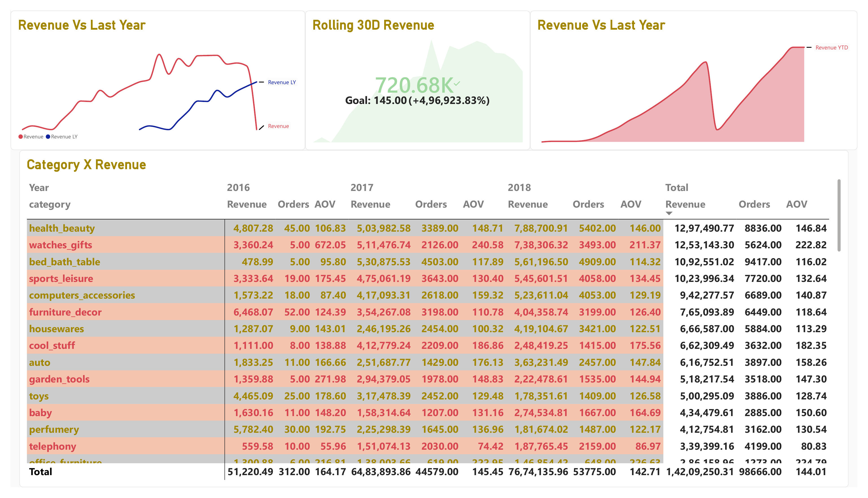The image size is (868, 498).
Task: Click the 12,97,490.77 health_beauty total
Action: click(704, 228)
